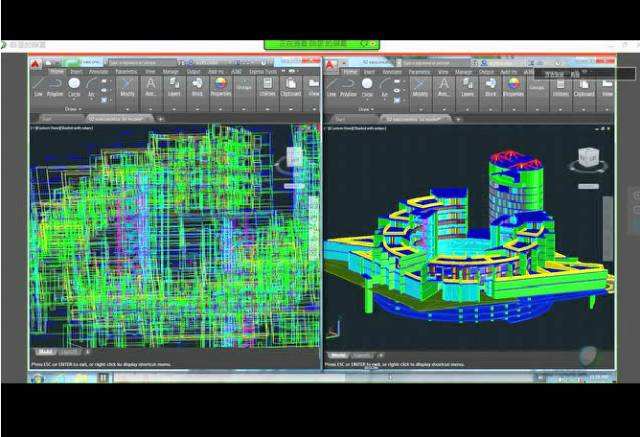Switch to the Manage ribbon tab in the left window
This screenshot has width=640, height=437.
point(171,71)
